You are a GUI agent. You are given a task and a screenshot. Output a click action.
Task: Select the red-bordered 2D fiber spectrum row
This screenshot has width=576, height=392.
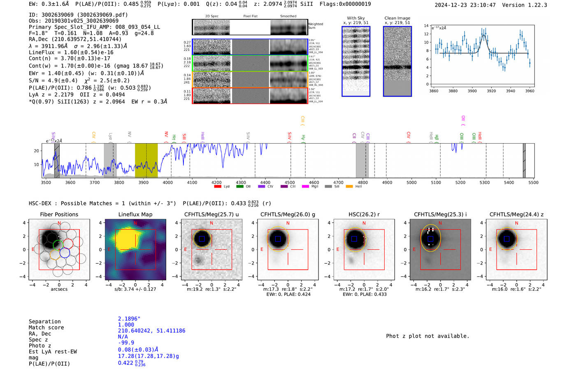[250, 95]
